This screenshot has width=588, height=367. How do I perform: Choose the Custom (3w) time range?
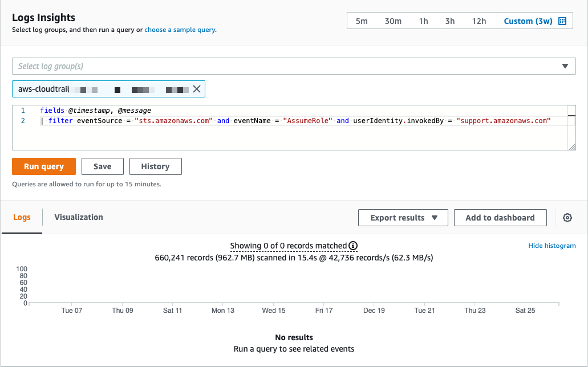[x=528, y=21]
